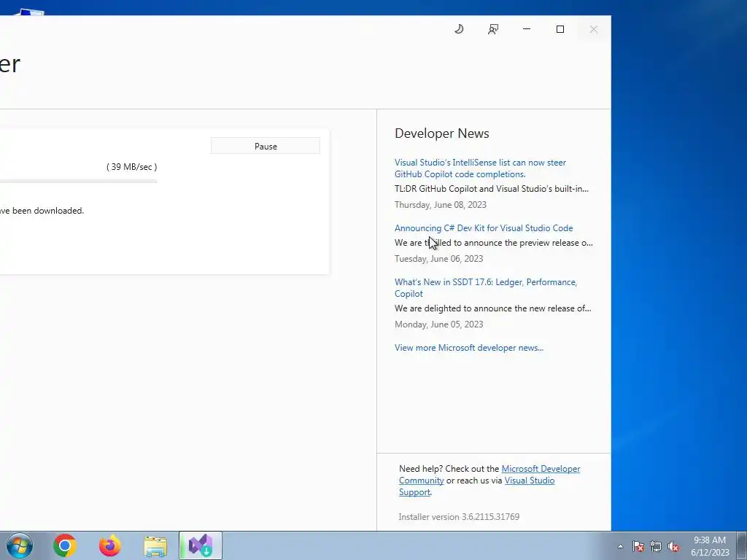Viewport: 747px width, 560px height.
Task: Open the feedback icon in title bar
Action: (493, 29)
